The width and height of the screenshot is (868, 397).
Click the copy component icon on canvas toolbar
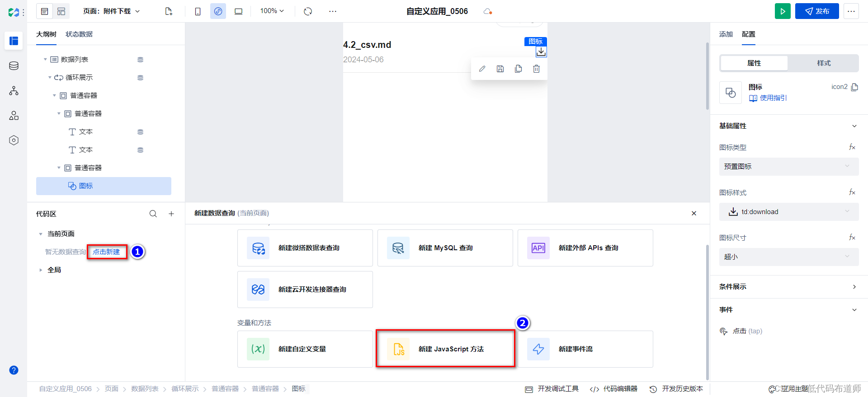click(x=519, y=69)
